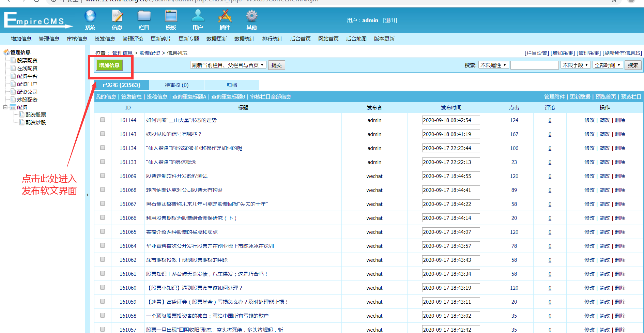Tick checkbox for article 161144
The height and width of the screenshot is (333, 644).
(x=103, y=120)
